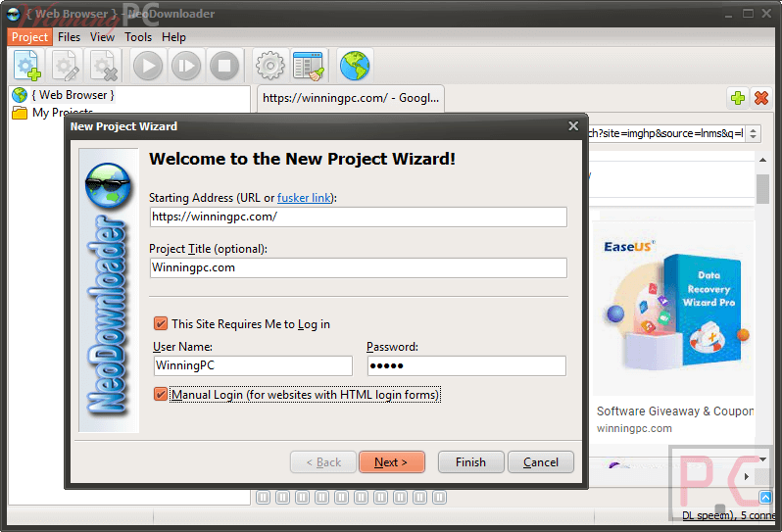782x532 pixels.
Task: Open the Files menu
Action: pyautogui.click(x=69, y=37)
